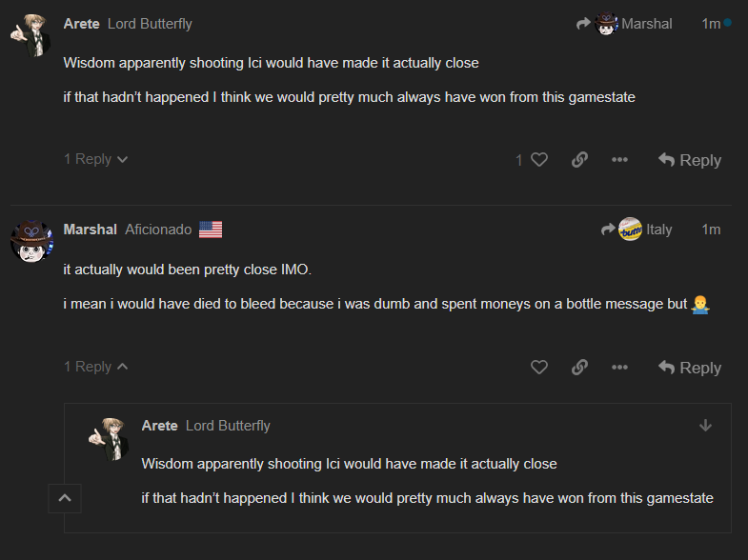Like Marshal's post with the heart icon
748x560 pixels.
[539, 368]
